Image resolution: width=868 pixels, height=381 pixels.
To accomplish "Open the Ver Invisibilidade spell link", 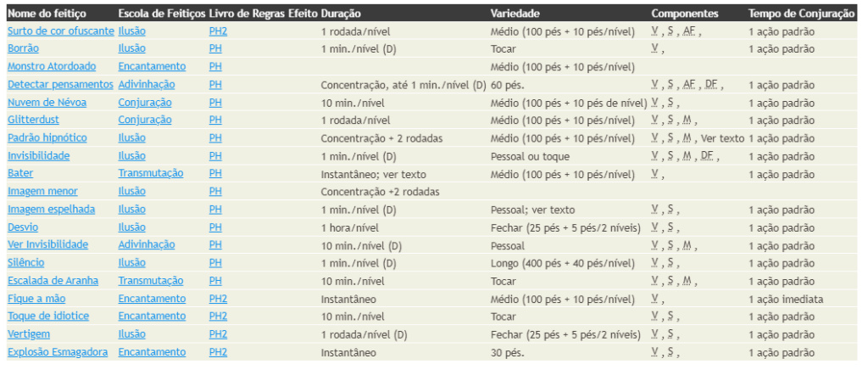I will point(47,244).
